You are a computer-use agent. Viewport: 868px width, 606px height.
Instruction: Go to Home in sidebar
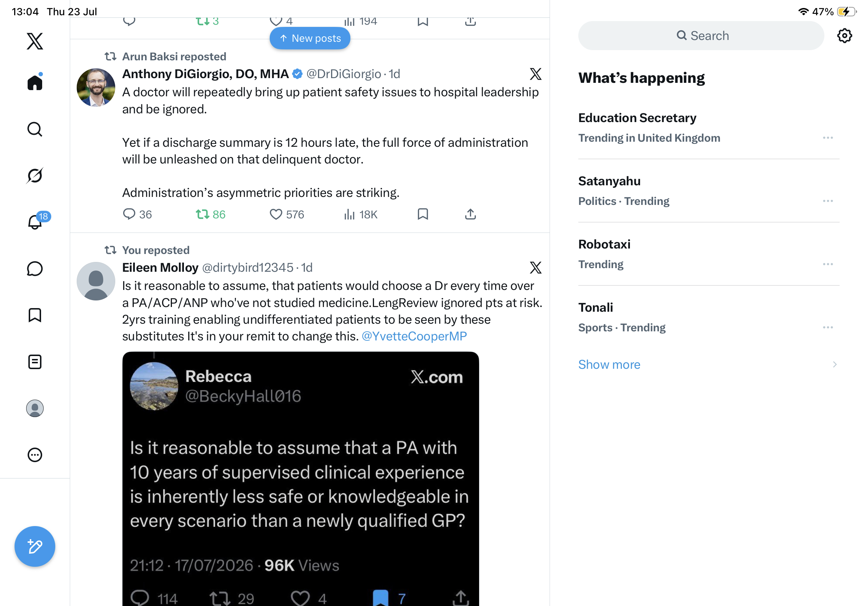pyautogui.click(x=35, y=82)
